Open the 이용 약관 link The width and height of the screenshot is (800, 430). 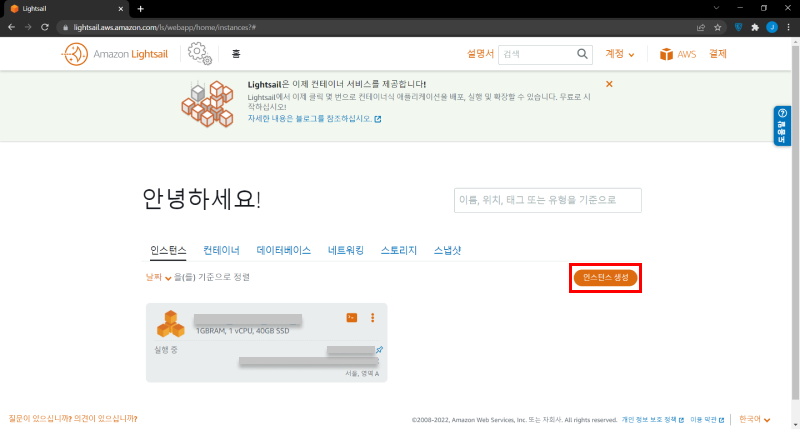click(x=704, y=420)
